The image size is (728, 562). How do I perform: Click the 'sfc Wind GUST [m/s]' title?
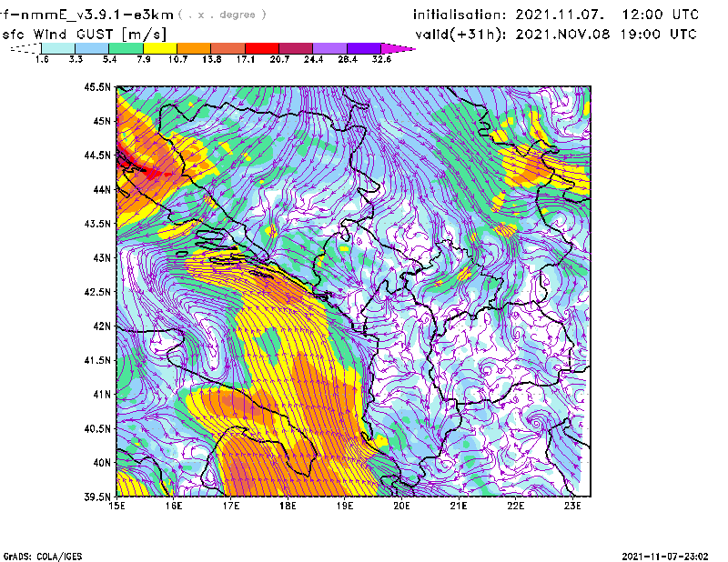(84, 35)
